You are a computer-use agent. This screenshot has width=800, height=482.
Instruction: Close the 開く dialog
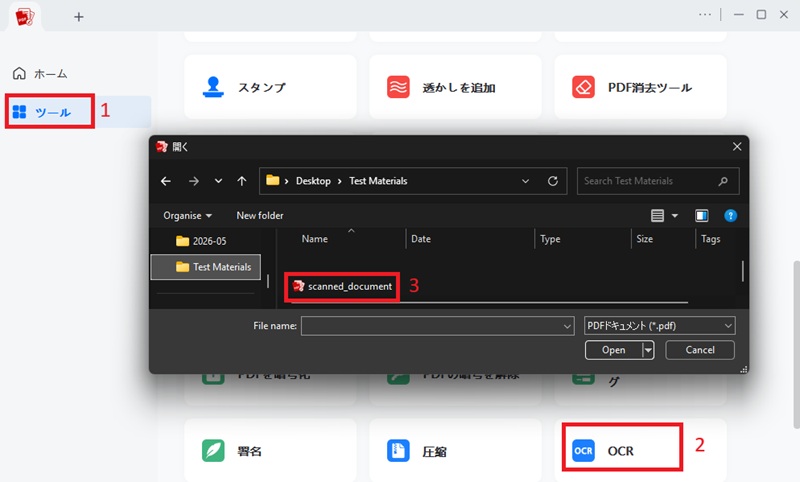(737, 147)
